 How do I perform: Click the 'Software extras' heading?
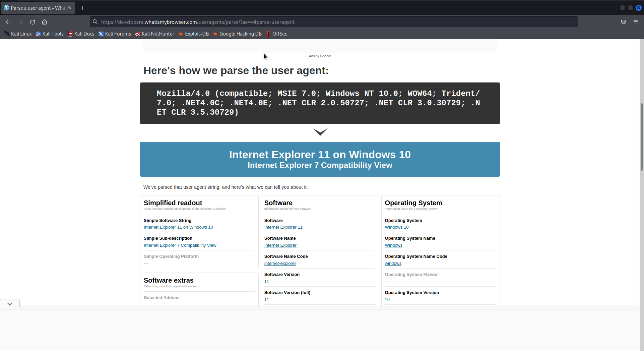pos(169,280)
